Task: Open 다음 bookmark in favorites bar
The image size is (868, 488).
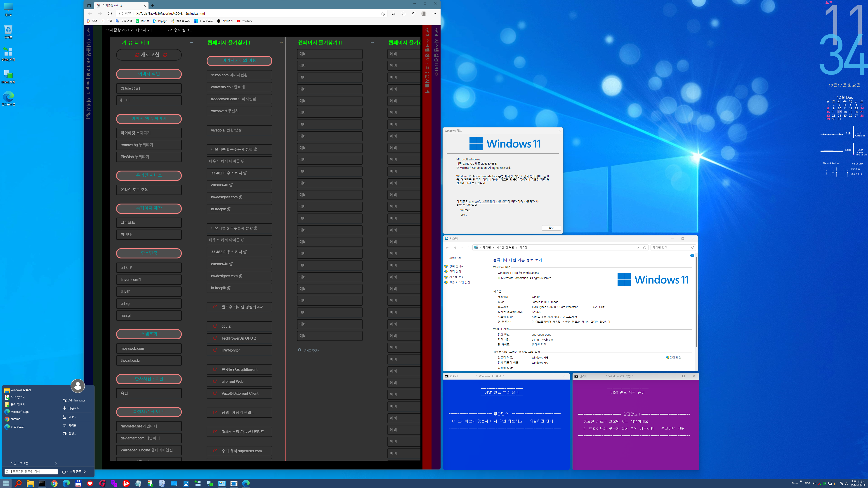Action: 92,21
